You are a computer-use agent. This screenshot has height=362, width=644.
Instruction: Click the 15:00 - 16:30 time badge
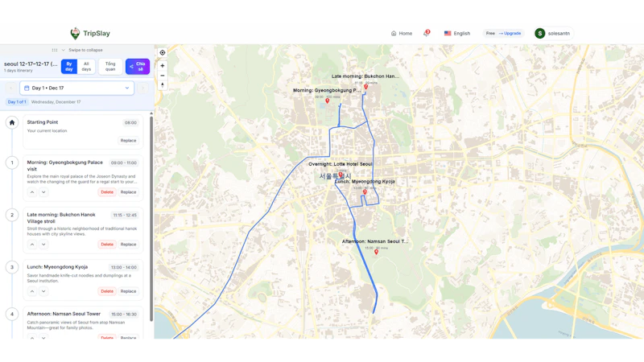point(124,315)
